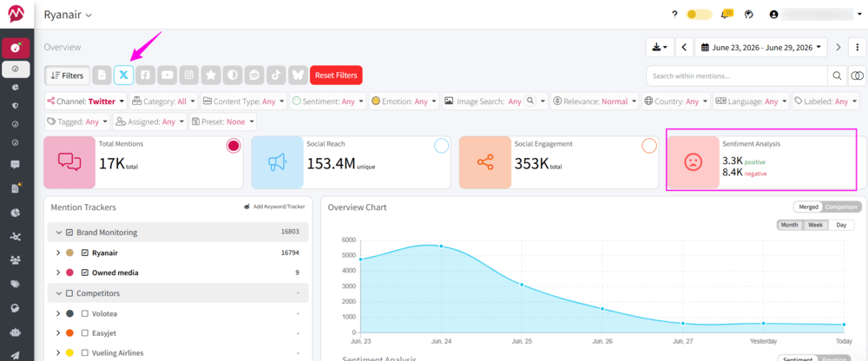
Task: Select the Bluesky butterfly source filter icon
Action: click(297, 75)
